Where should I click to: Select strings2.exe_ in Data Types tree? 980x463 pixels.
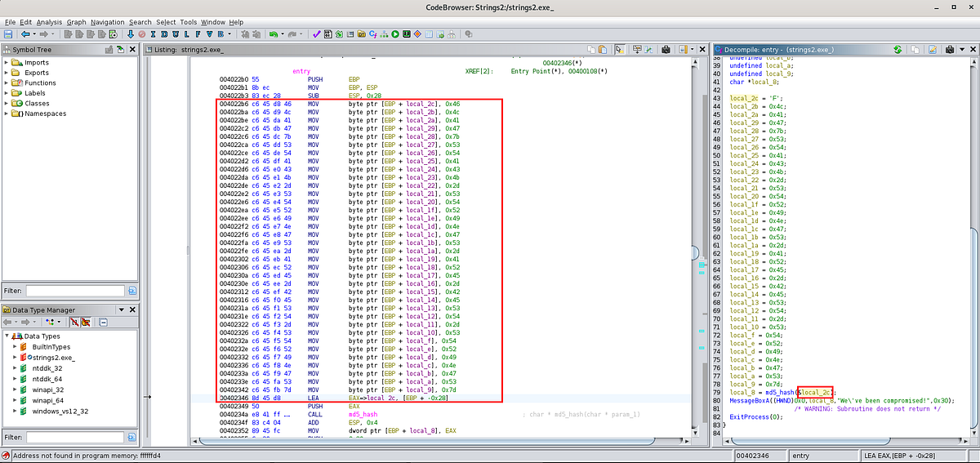click(52, 358)
